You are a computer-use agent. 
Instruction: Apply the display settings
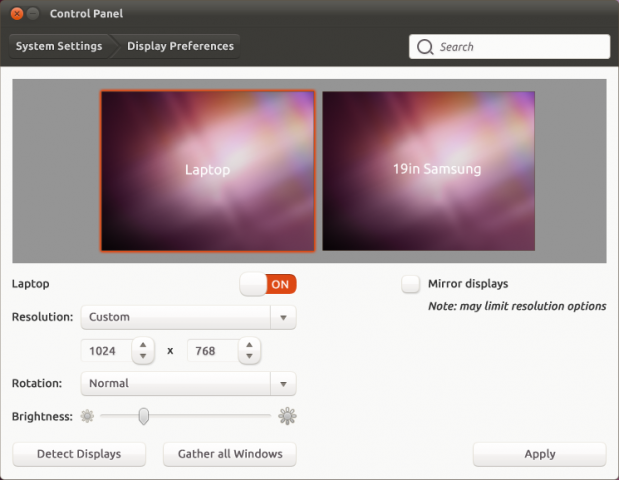(x=540, y=454)
